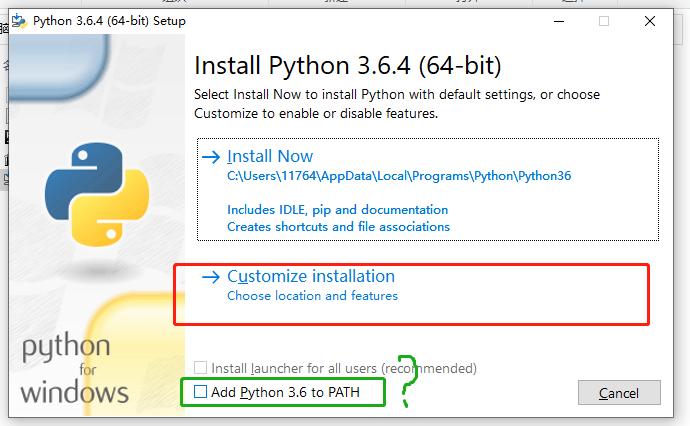Click the blue and yellow Python logo
The height and width of the screenshot is (426, 690).
point(97,194)
